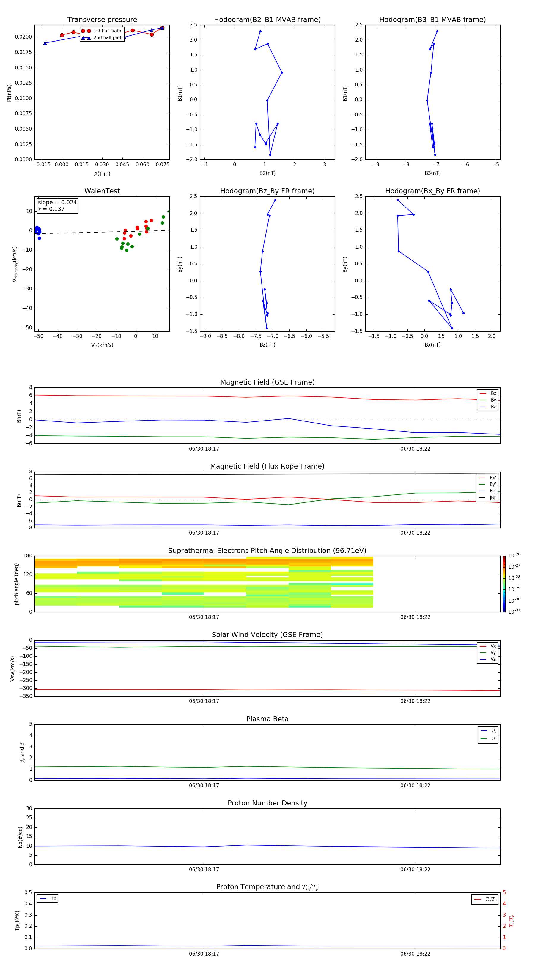
Task: Click 'Vx' in solar wind legend
Action: tap(488, 647)
